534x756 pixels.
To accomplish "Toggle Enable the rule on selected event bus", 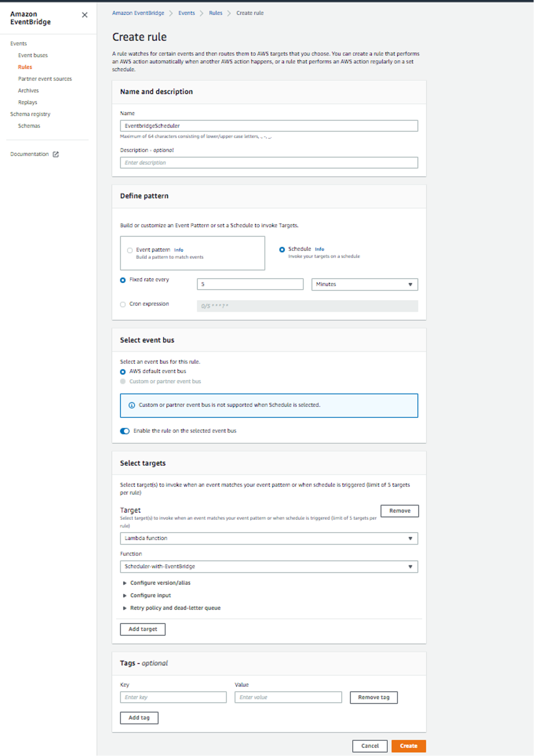I will tap(125, 431).
